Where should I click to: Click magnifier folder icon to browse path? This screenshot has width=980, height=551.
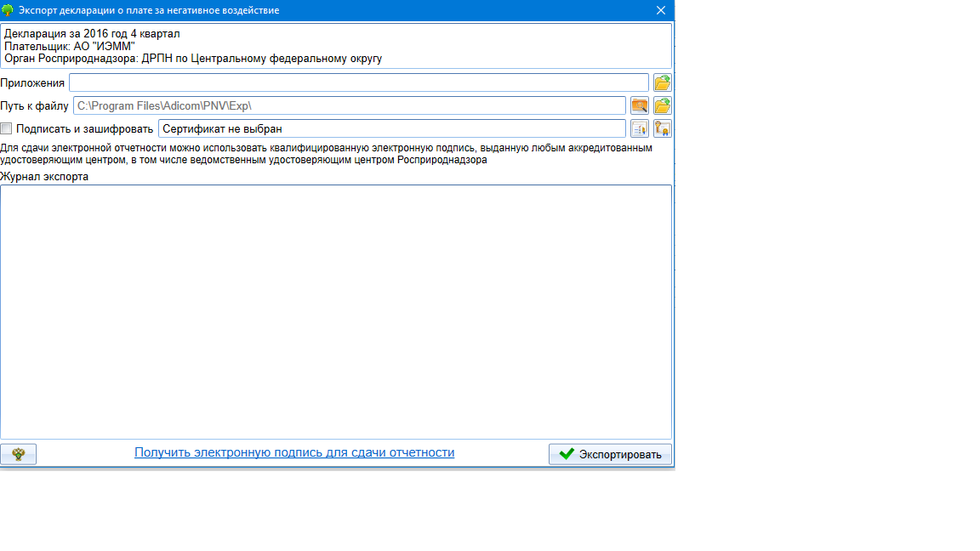coord(639,105)
